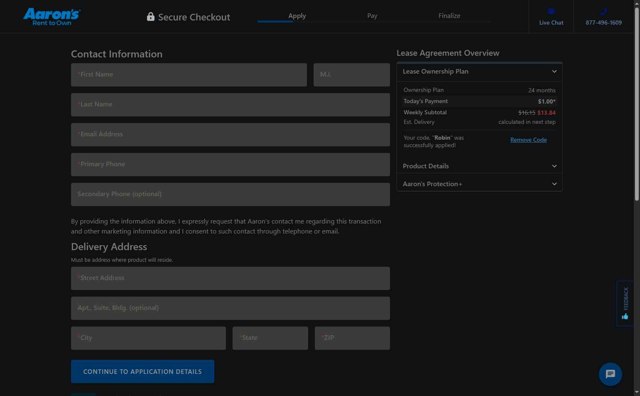Select the Pay checkout step
This screenshot has height=396, width=640.
coord(372,16)
